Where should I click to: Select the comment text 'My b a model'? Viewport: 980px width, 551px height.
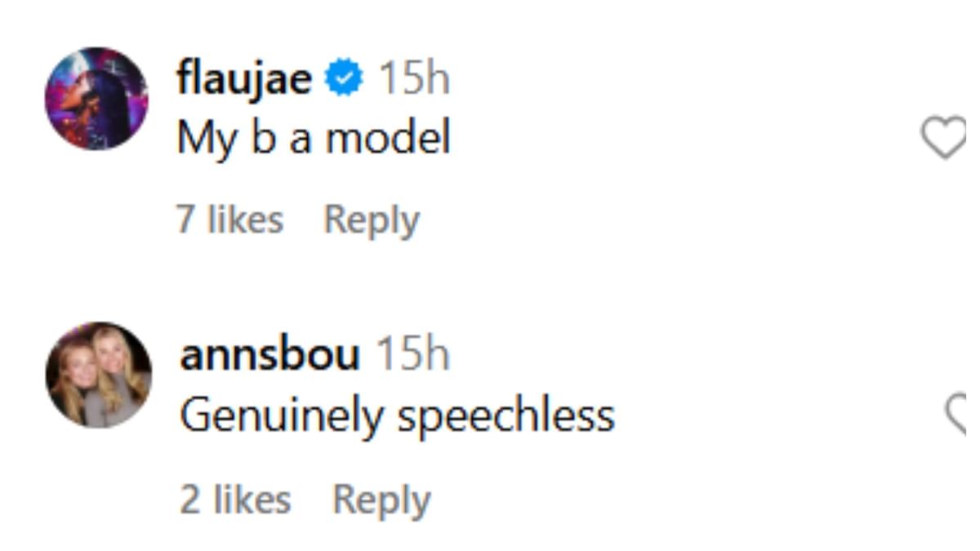click(x=314, y=137)
